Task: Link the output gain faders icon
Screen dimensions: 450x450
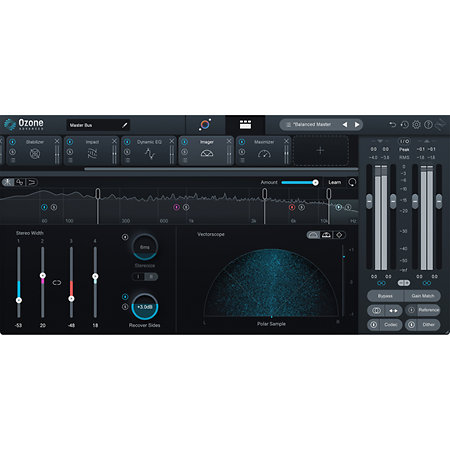Action: (427, 283)
